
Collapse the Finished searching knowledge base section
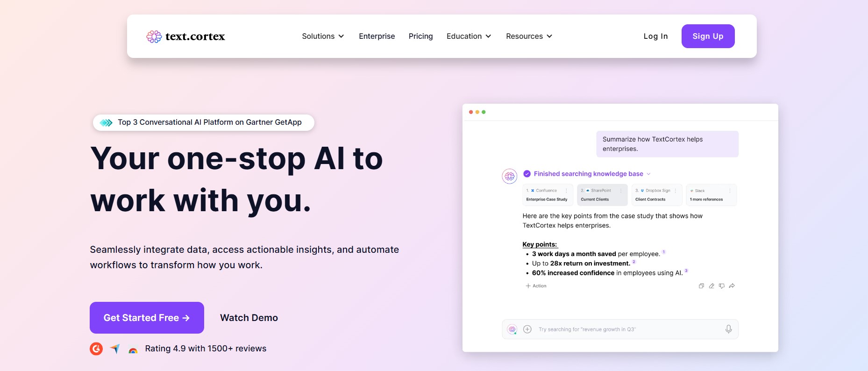click(x=648, y=174)
